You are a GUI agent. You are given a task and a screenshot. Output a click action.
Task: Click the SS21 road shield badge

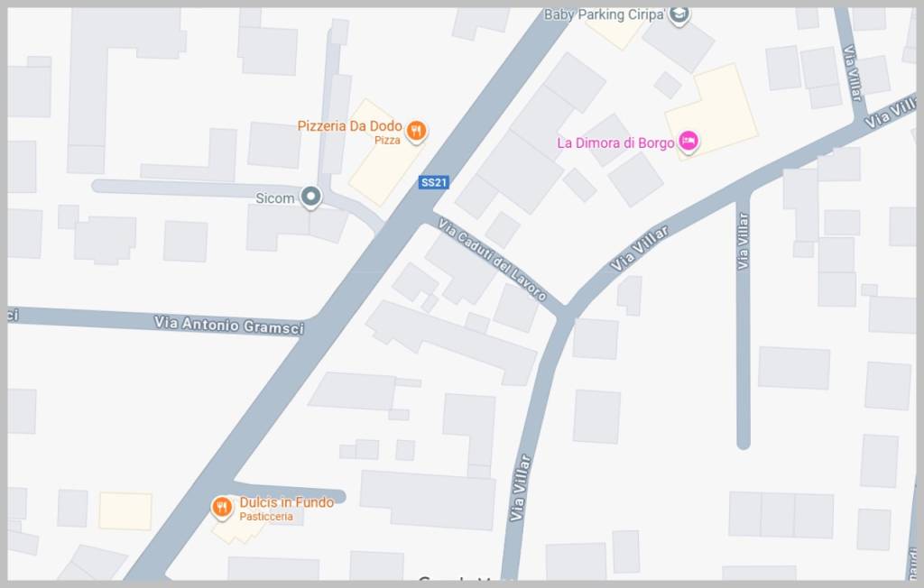pos(434,182)
